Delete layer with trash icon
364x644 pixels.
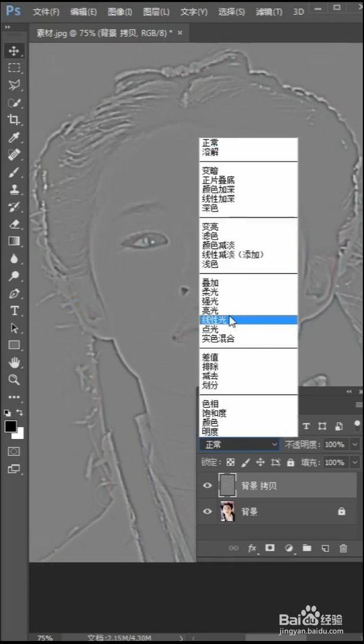pos(344,548)
